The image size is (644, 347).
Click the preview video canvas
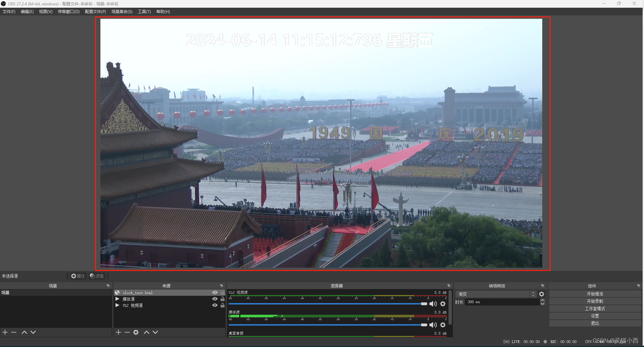(x=321, y=143)
